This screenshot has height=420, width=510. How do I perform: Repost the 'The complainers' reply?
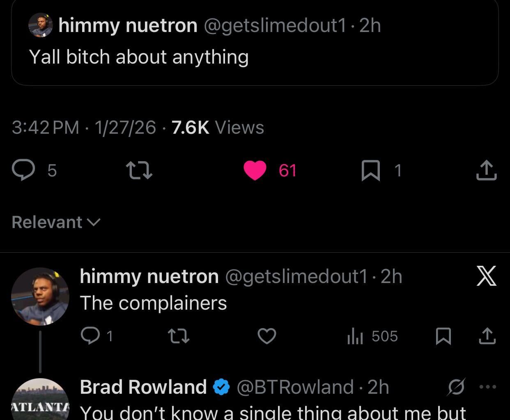pyautogui.click(x=178, y=336)
